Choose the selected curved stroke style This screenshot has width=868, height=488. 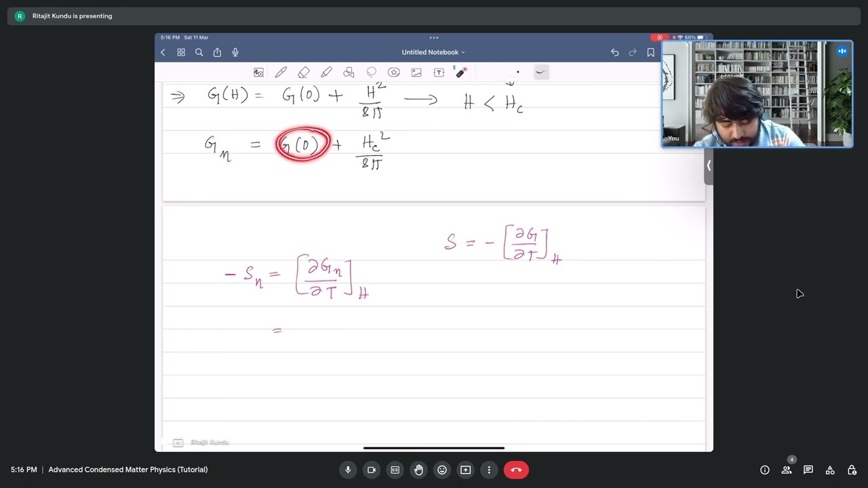(x=540, y=73)
